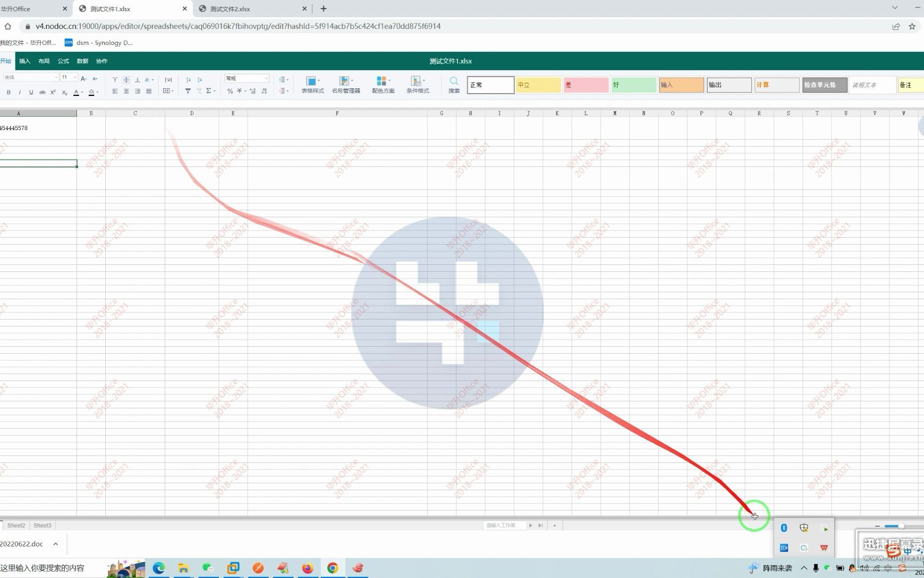Image resolution: width=924 pixels, height=578 pixels.
Task: Apply 检查单元格 cell style
Action: tap(825, 85)
